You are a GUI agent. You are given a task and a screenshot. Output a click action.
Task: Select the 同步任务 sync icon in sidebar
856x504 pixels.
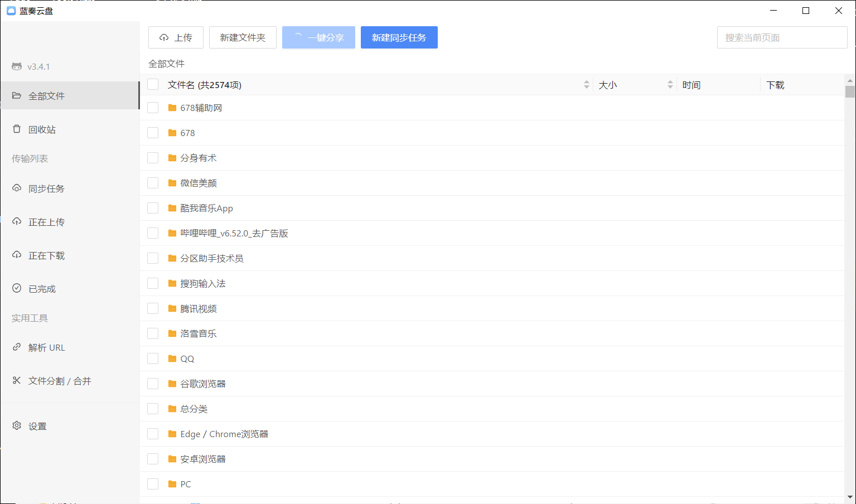point(17,188)
